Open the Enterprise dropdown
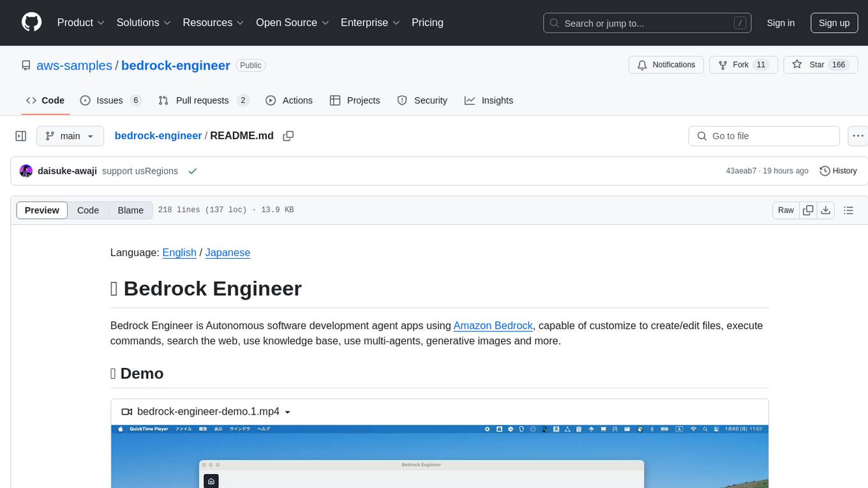This screenshot has width=868, height=488. [x=370, y=22]
